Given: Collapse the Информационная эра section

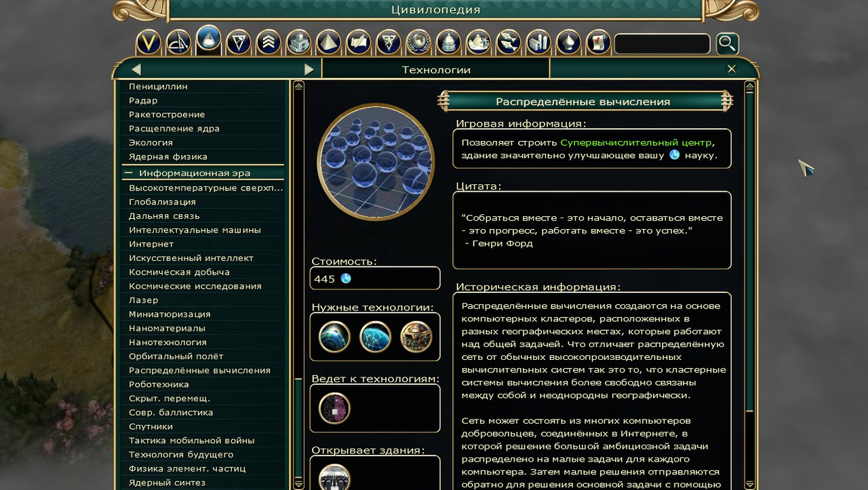Looking at the screenshot, I should (127, 173).
